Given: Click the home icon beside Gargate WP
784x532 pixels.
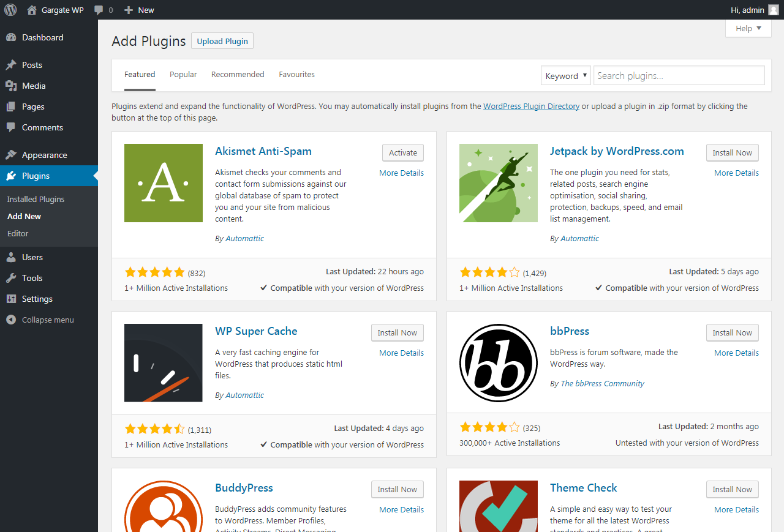Looking at the screenshot, I should (32, 10).
